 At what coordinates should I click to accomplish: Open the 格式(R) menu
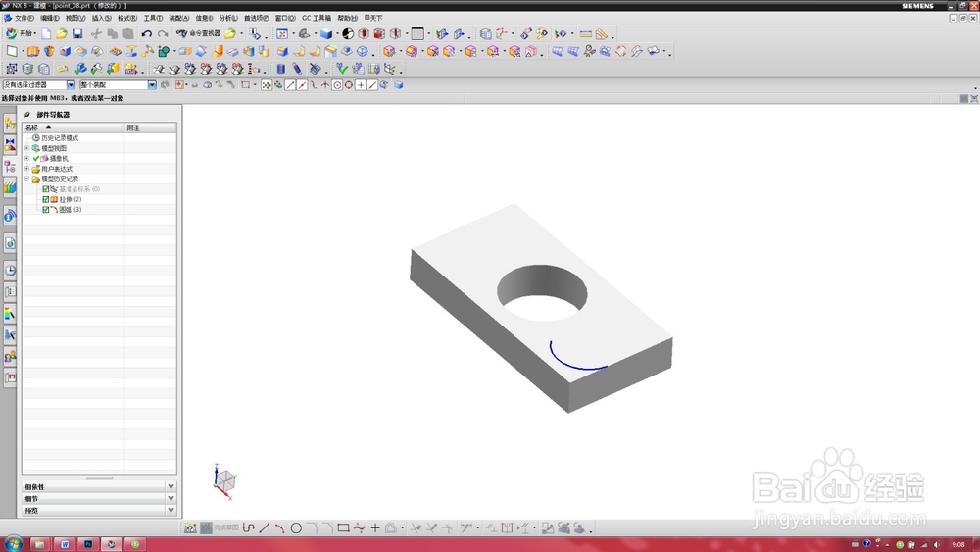(x=127, y=18)
